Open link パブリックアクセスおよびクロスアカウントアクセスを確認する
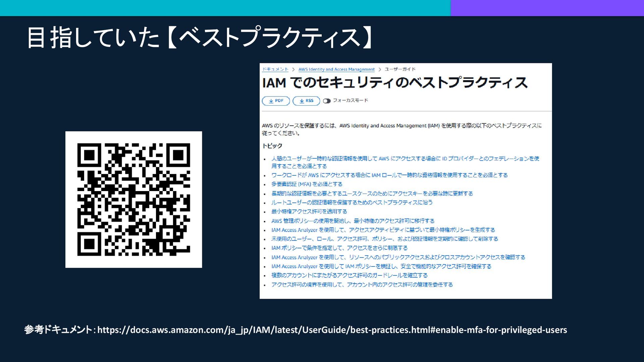The width and height of the screenshot is (644, 362). point(398,257)
